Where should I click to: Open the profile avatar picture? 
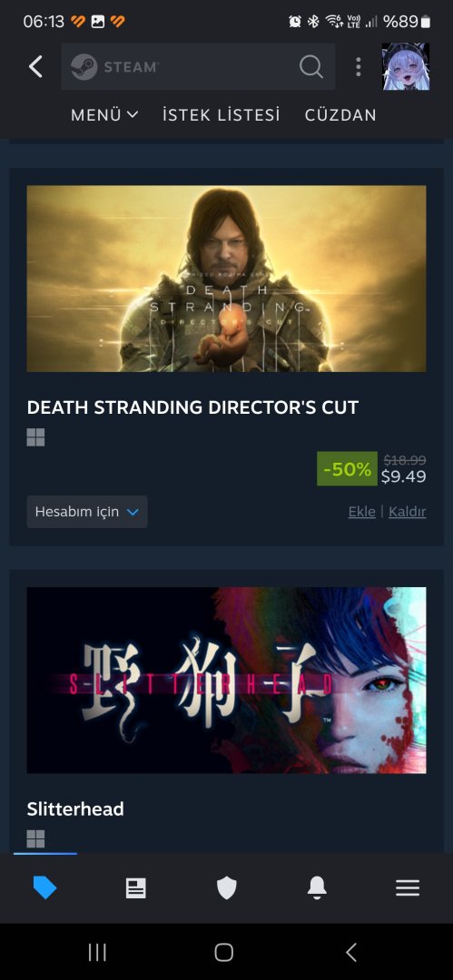tap(406, 66)
